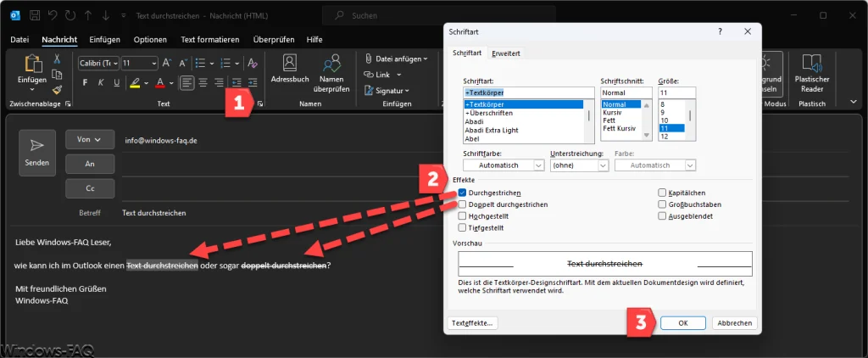Align text left
This screenshot has width=868, height=358.
coord(187,82)
